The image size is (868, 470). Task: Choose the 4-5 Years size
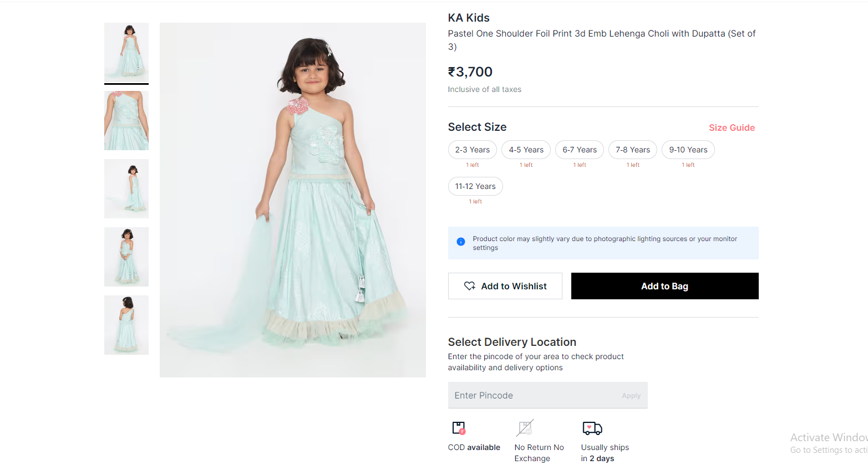[526, 150]
